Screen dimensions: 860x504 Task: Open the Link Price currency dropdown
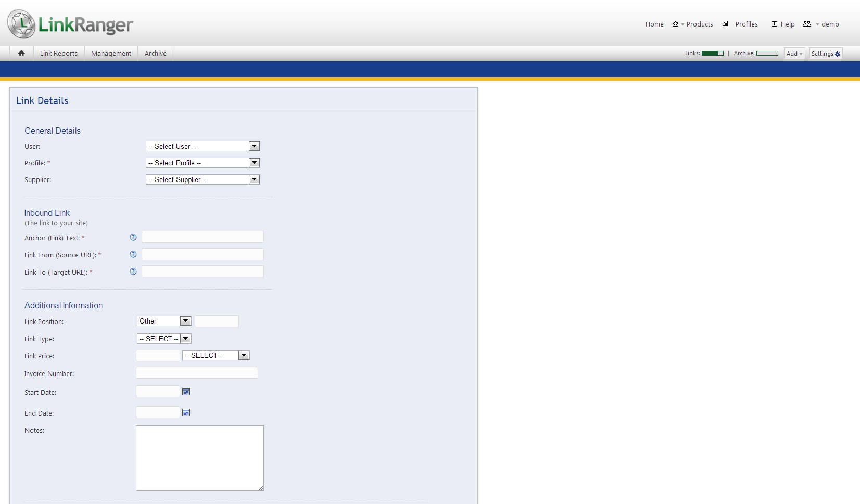pyautogui.click(x=216, y=355)
